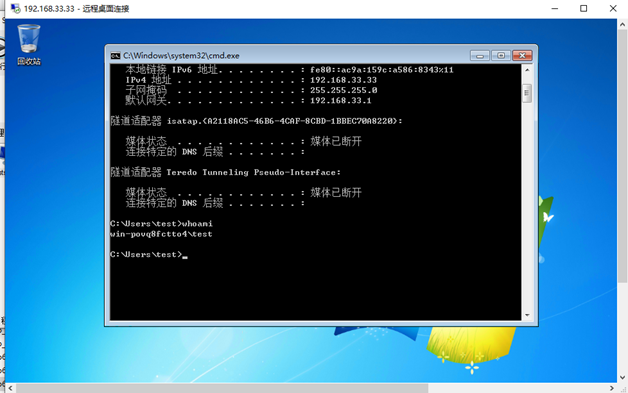
Task: Maximize the cmd.exe window
Action: [x=501, y=56]
